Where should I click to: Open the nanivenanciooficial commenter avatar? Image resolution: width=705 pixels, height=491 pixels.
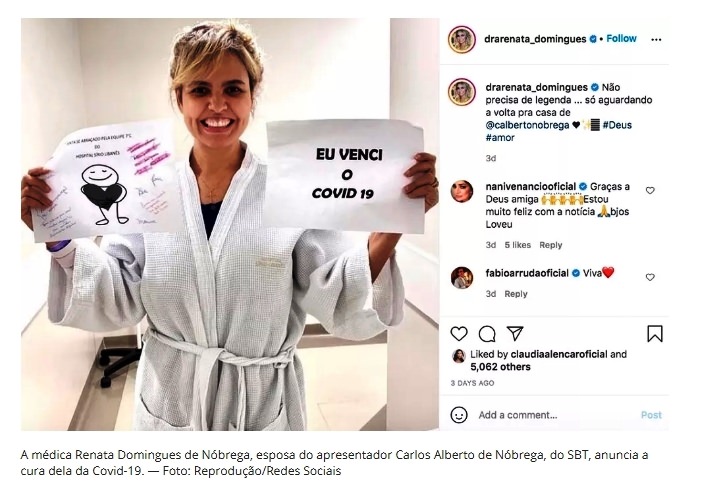point(462,191)
